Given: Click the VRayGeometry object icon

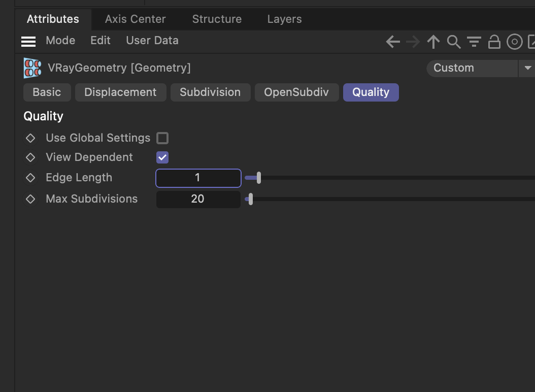Looking at the screenshot, I should 32,68.
